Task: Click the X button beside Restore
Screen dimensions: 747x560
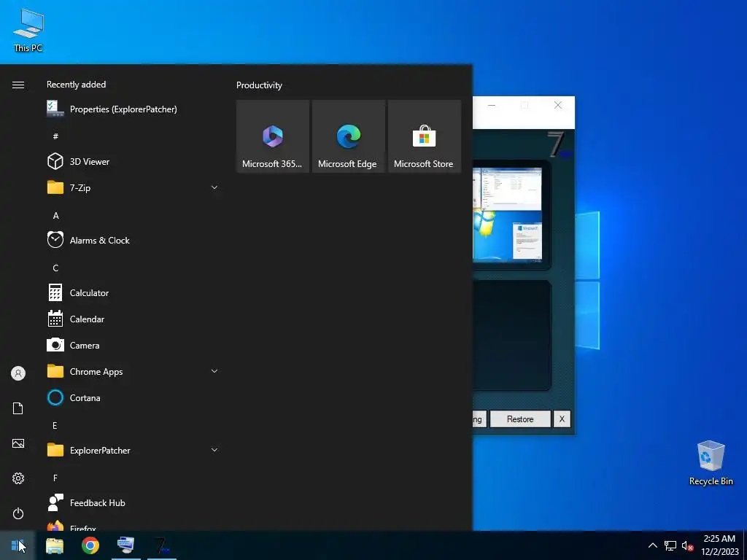Action: (x=562, y=419)
